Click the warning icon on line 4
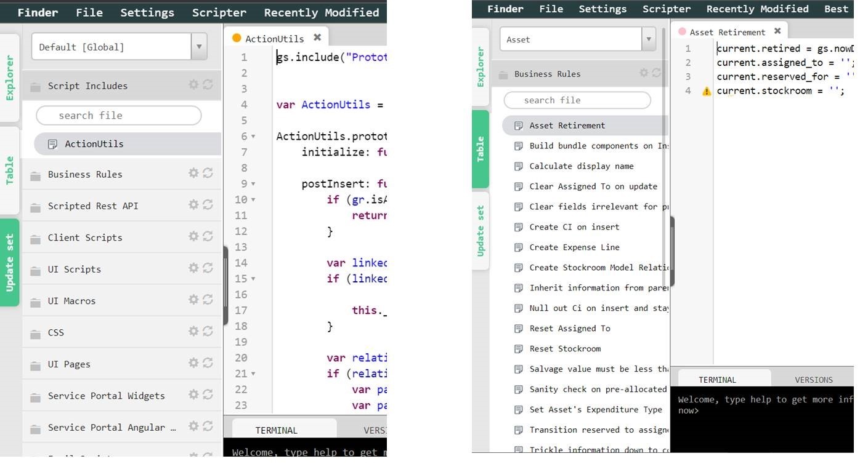The image size is (868, 464). [x=706, y=91]
